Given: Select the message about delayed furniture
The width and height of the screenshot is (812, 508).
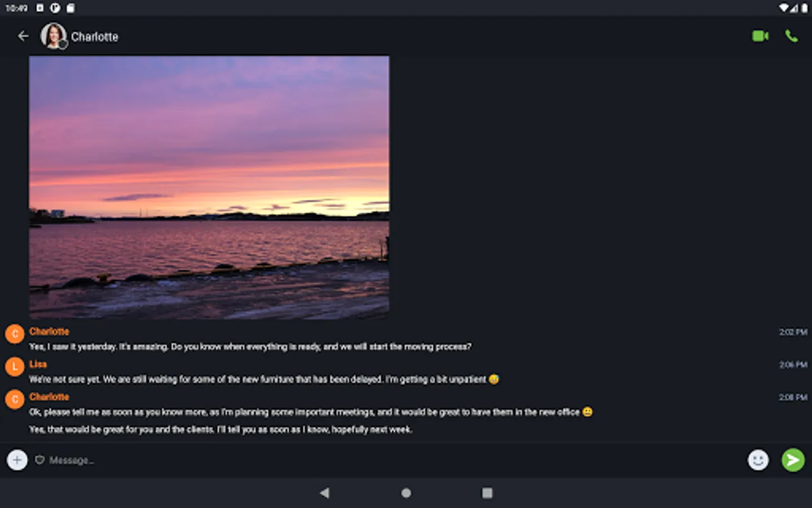Looking at the screenshot, I should [264, 379].
